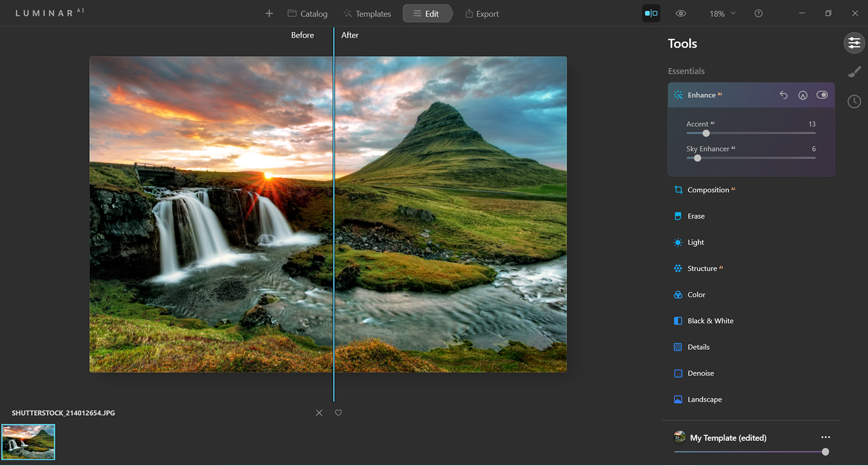Viewport: 868px width, 466px height.
Task: Open the Enhance AI mask icon
Action: (803, 95)
